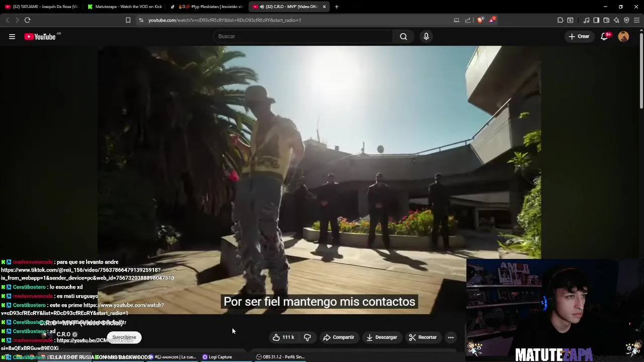Click the Crear button
The height and width of the screenshot is (362, 644).
point(579,36)
